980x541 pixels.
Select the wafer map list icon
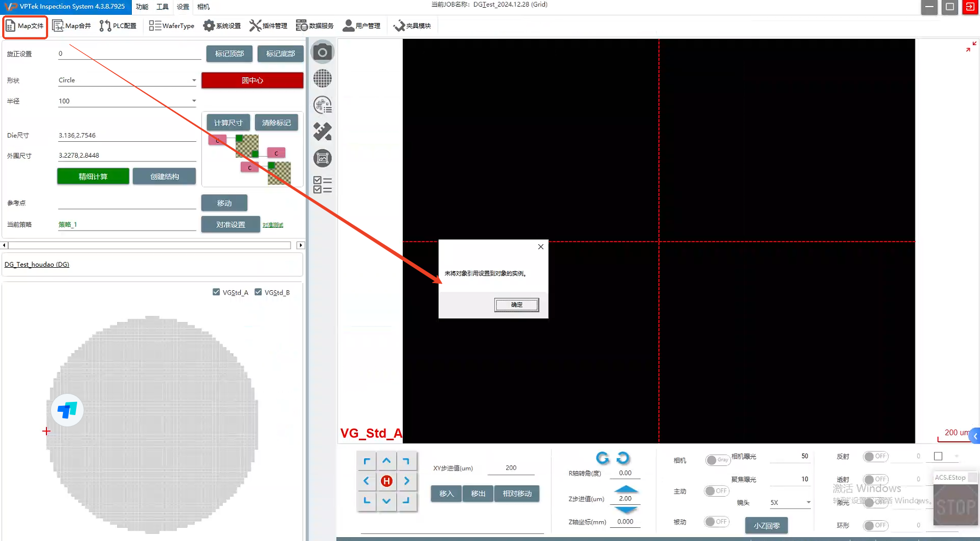click(322, 105)
